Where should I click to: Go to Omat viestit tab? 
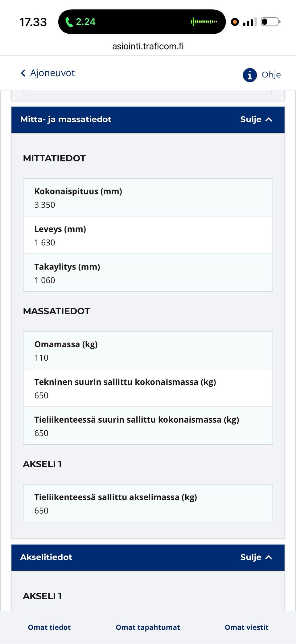pos(246,627)
